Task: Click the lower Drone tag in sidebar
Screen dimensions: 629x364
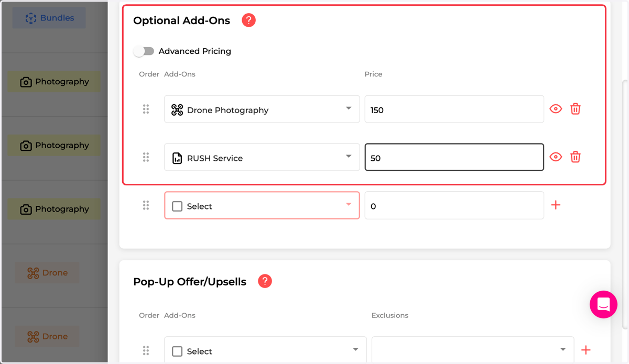Action: pyautogui.click(x=47, y=336)
